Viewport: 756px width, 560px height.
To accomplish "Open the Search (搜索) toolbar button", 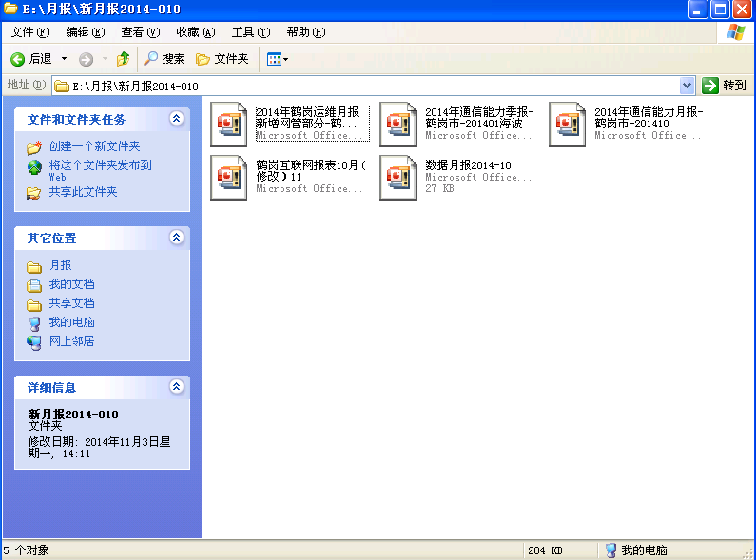I will [x=165, y=59].
